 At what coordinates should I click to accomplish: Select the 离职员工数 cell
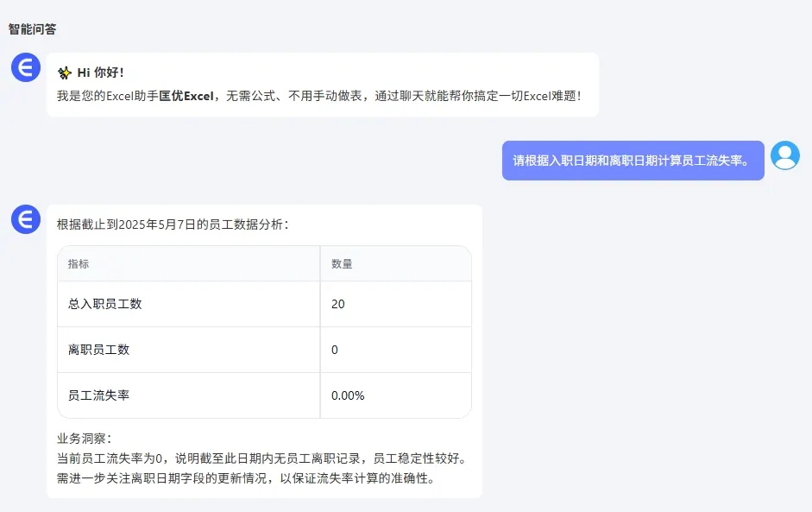tap(188, 350)
